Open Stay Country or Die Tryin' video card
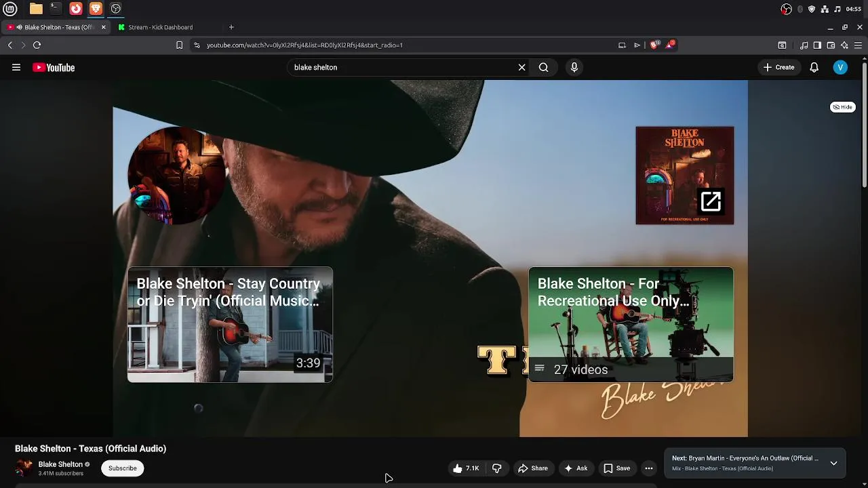This screenshot has width=868, height=488. [230, 325]
